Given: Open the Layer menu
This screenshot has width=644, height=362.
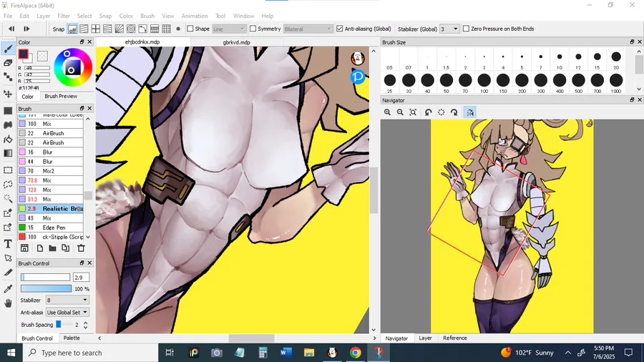Looking at the screenshot, I should (x=43, y=16).
